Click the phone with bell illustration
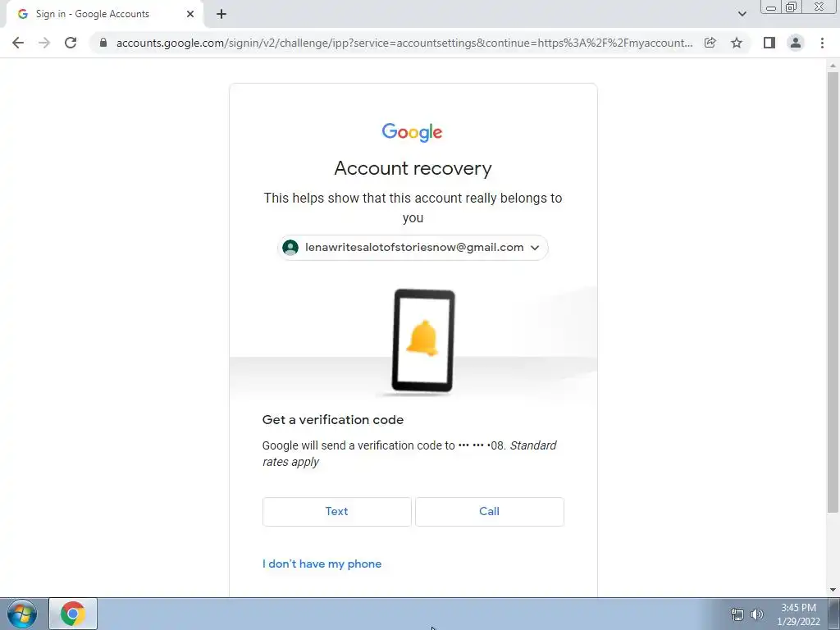Image resolution: width=840 pixels, height=630 pixels. [x=423, y=341]
